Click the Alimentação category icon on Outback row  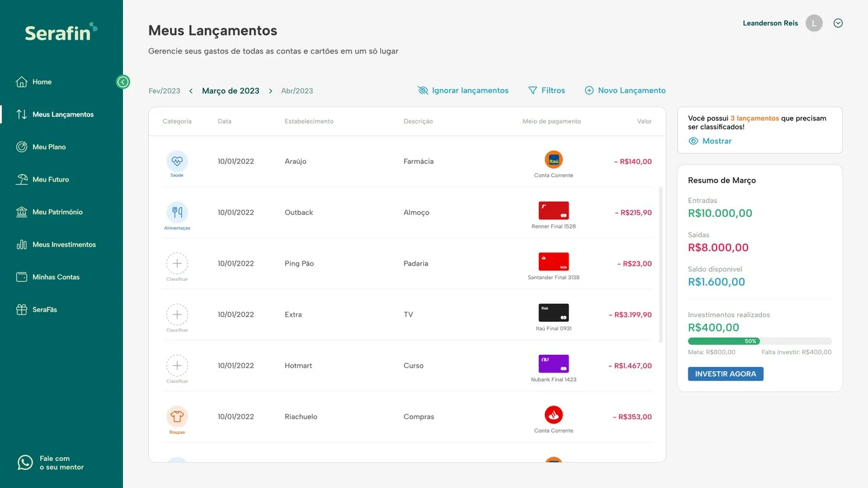point(177,212)
